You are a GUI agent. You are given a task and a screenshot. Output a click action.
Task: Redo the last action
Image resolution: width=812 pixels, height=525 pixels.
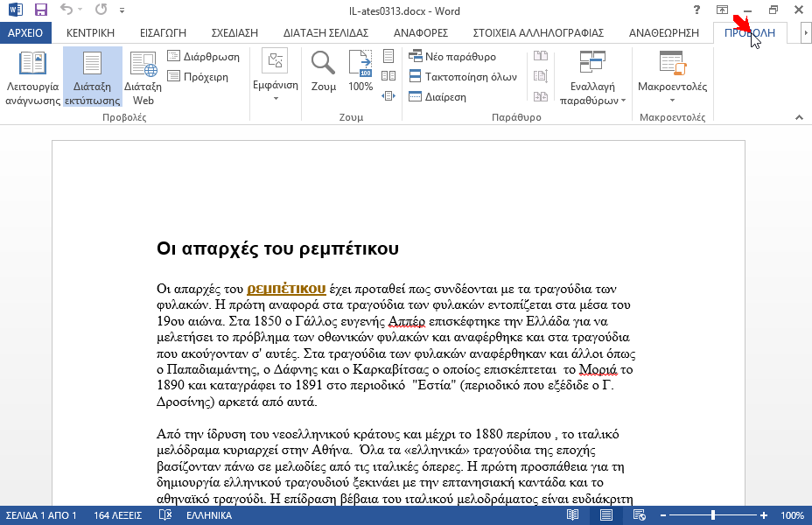(101, 10)
